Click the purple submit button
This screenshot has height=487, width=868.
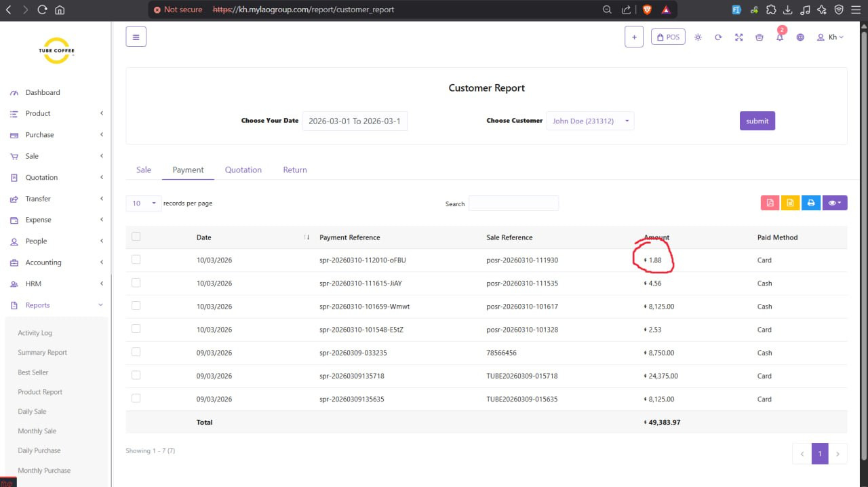tap(757, 121)
